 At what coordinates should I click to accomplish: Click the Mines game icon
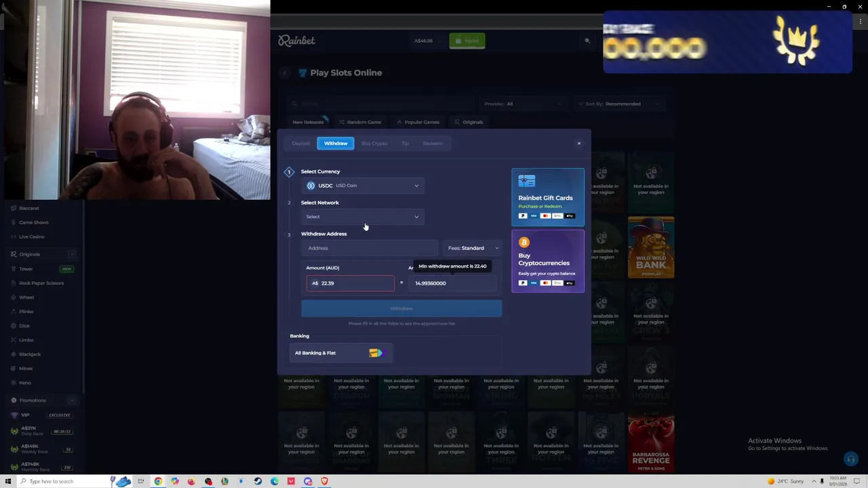14,368
